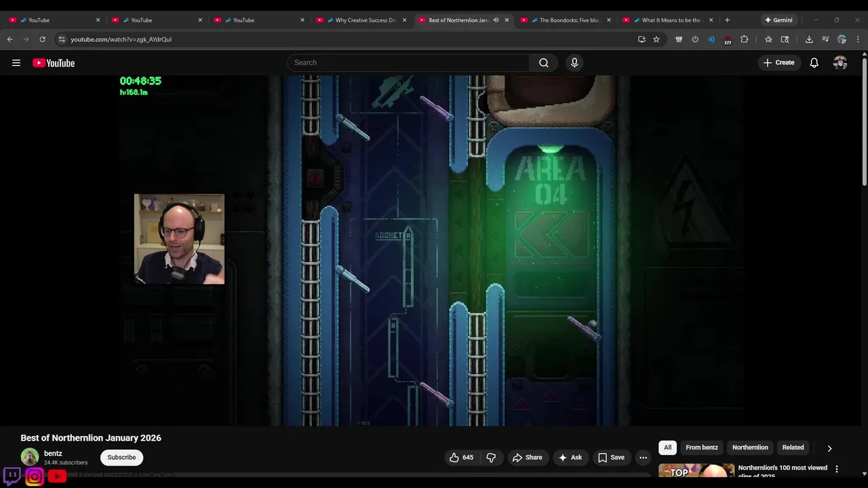The width and height of the screenshot is (868, 488).
Task: Mute the Best of Northernlion tab audio
Action: pos(496,20)
